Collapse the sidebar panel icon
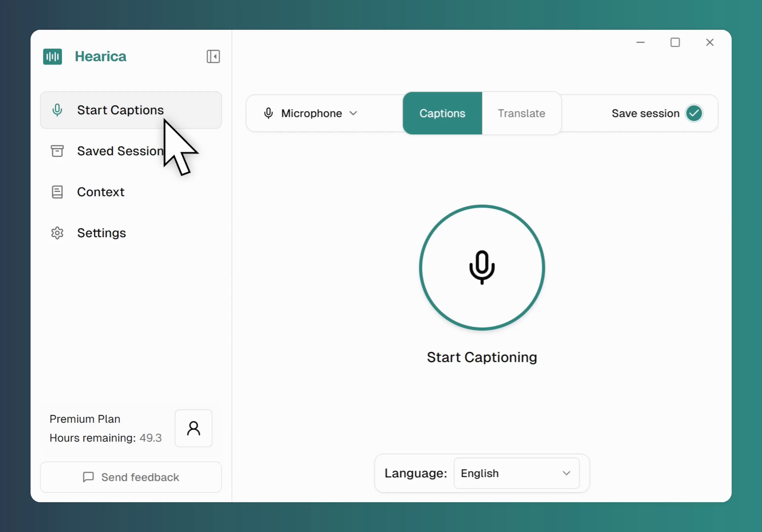Screen dimensions: 762x532 tap(213, 56)
